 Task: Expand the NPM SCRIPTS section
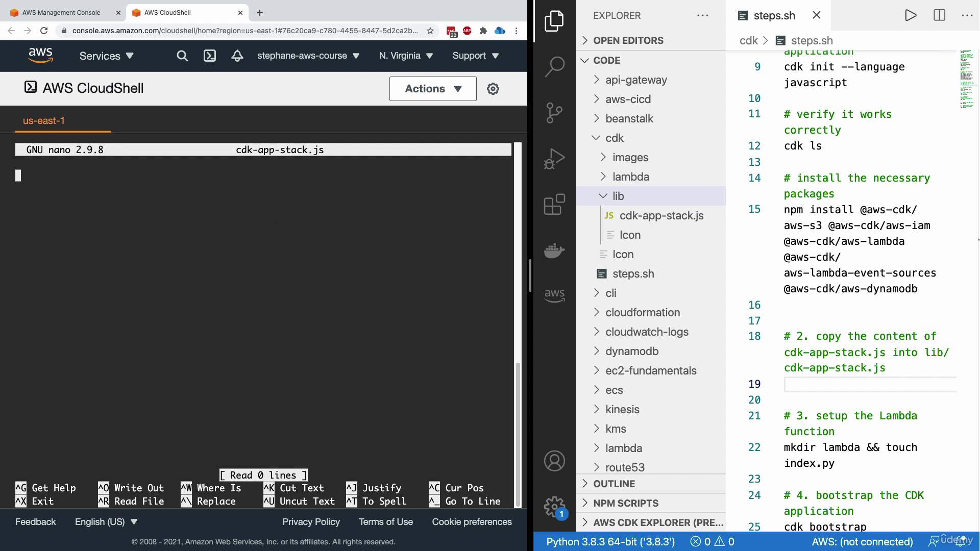[x=651, y=503]
